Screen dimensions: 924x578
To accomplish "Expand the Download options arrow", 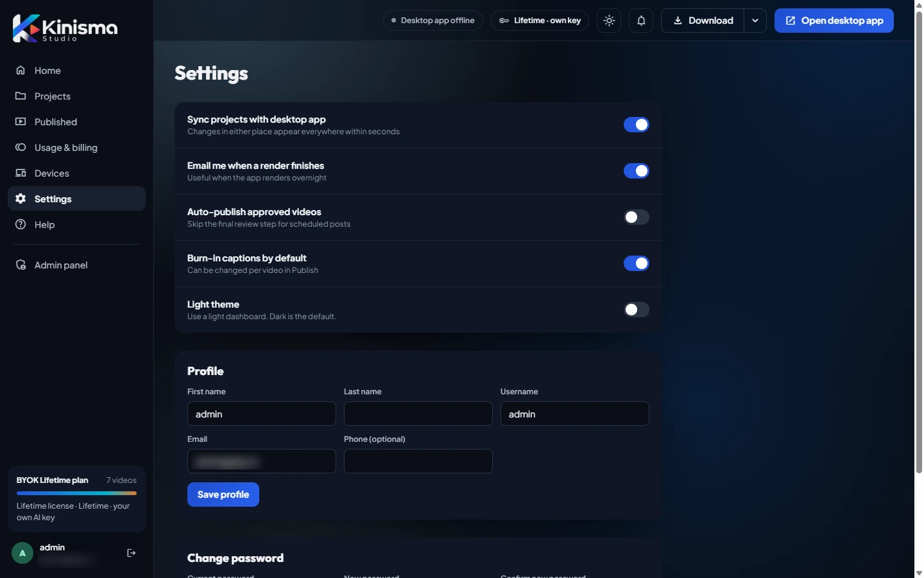I will (755, 21).
